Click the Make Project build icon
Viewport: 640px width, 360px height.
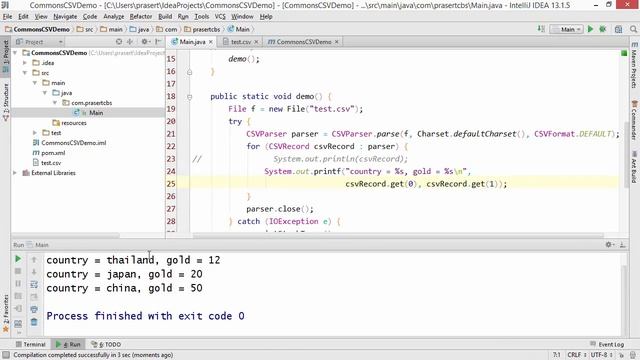[541, 29]
